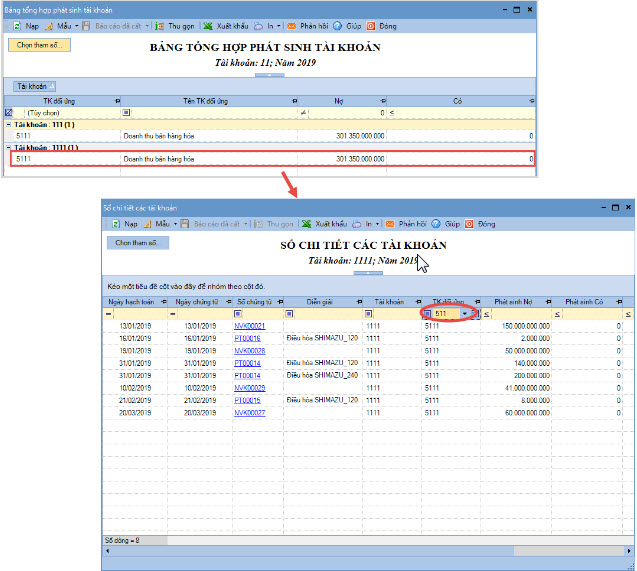The image size is (637, 571).
Task: Click horizontal scrollbar left arrow in Sổ chi tiết
Action: point(108,551)
